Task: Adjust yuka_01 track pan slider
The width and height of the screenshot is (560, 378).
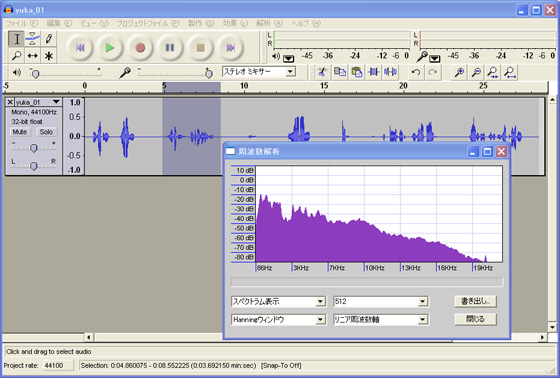Action: (x=33, y=165)
